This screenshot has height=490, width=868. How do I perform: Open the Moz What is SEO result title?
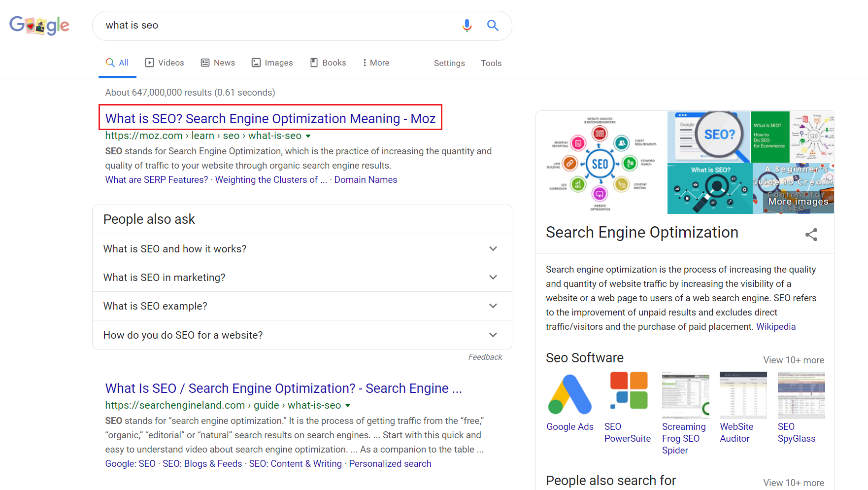click(270, 118)
